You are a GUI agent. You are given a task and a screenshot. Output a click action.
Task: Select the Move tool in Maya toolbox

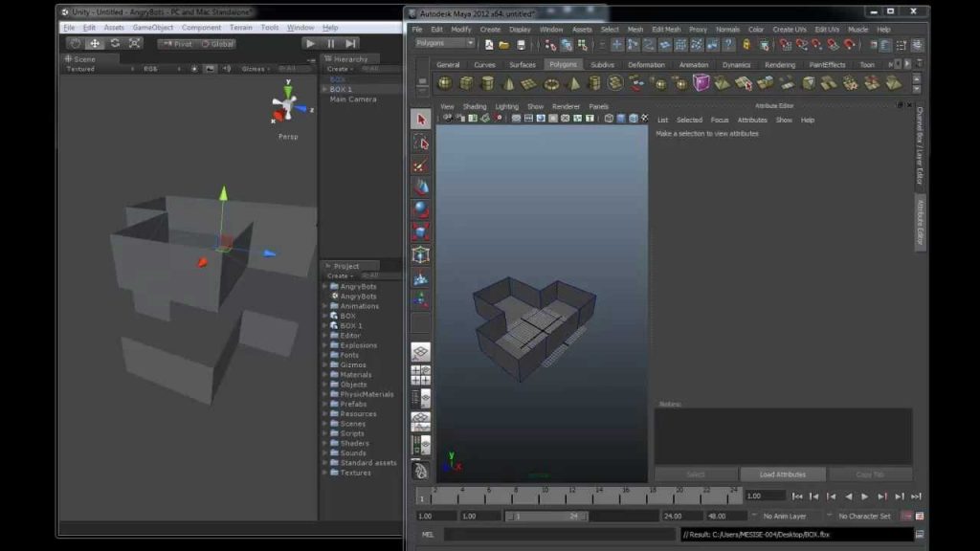[x=421, y=187]
